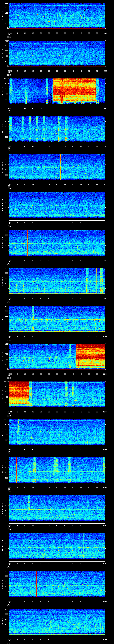Inspect the spectrogram panel starting at 4:16:00
The height and width of the screenshot is (644, 114).
pos(57,584)
